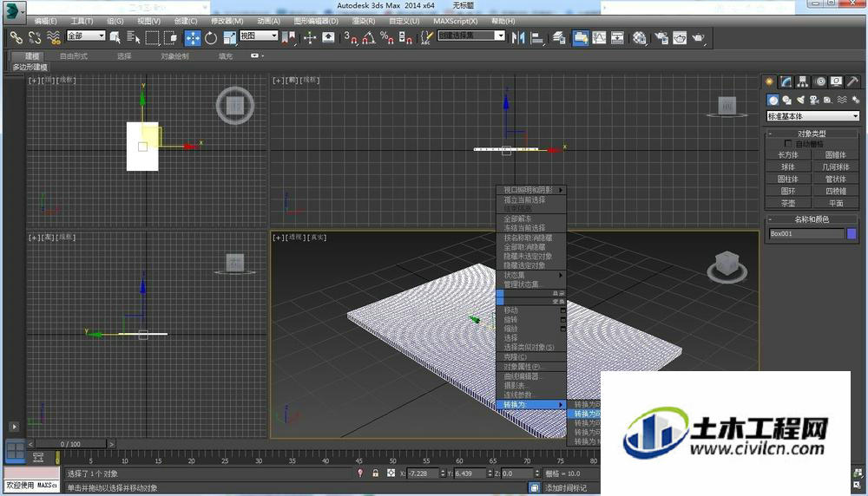This screenshot has width=868, height=496.
Task: Open the 全部 selection filter dropdown
Action: click(x=86, y=36)
